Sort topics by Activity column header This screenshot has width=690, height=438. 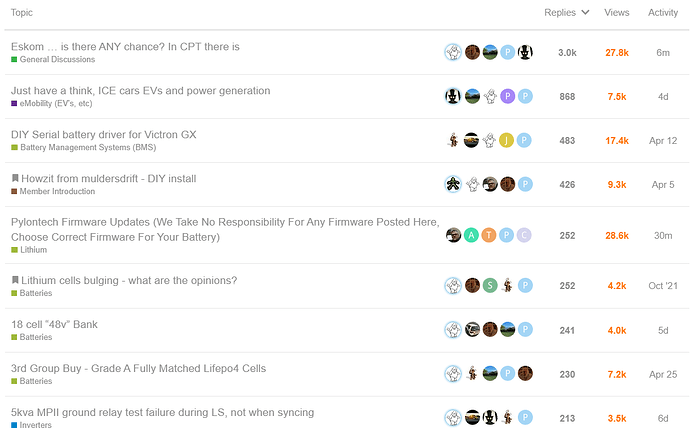pyautogui.click(x=663, y=12)
